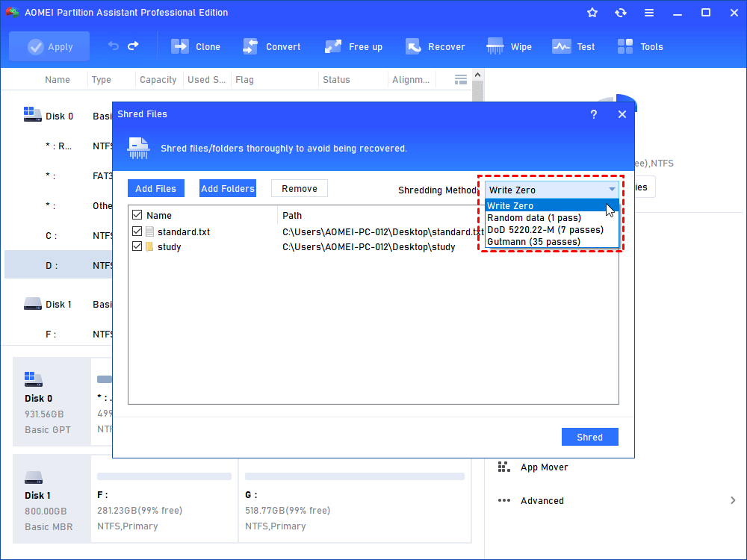This screenshot has width=747, height=560.
Task: Open the Convert tool
Action: coord(250,46)
